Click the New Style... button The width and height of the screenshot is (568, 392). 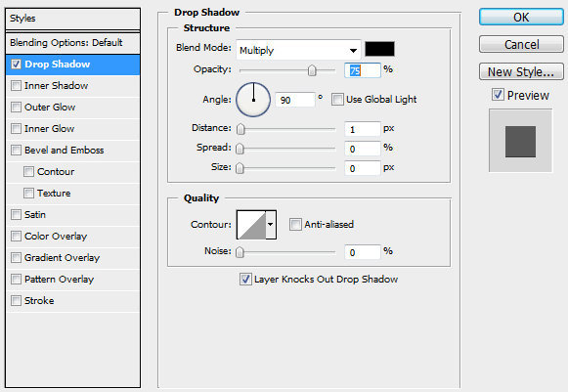tap(521, 71)
